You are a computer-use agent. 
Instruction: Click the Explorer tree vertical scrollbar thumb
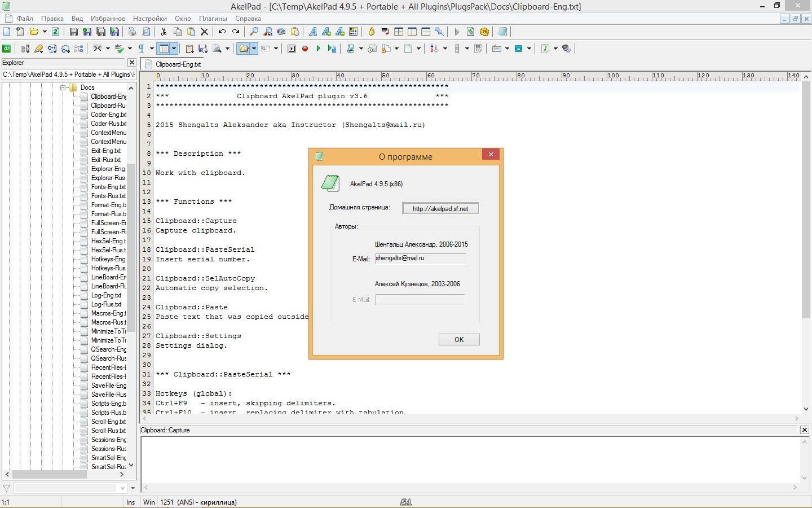point(131,247)
